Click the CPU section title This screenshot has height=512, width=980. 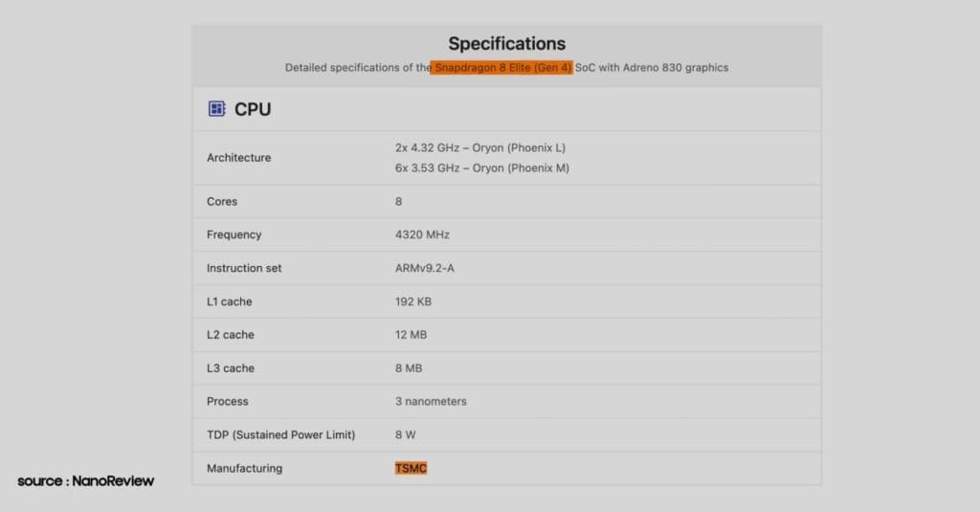click(253, 109)
